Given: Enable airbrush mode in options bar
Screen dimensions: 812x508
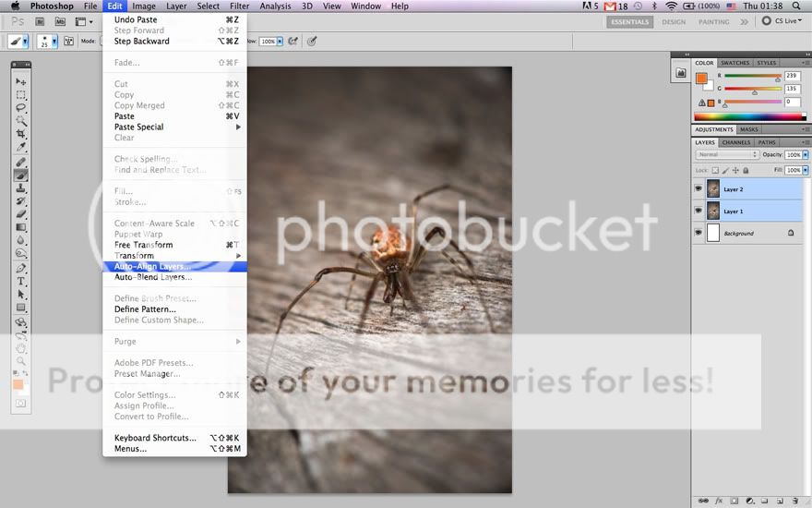Looking at the screenshot, I should coord(293,41).
